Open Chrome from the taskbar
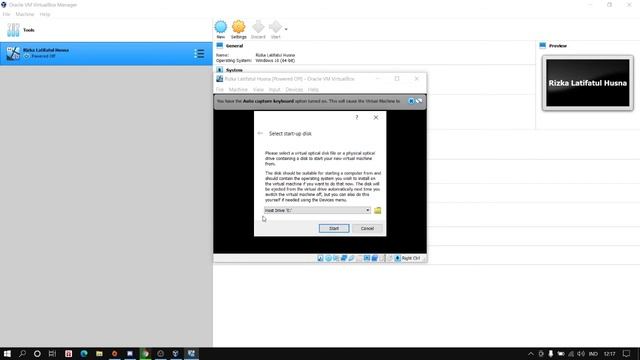640x360 pixels. tap(145, 354)
